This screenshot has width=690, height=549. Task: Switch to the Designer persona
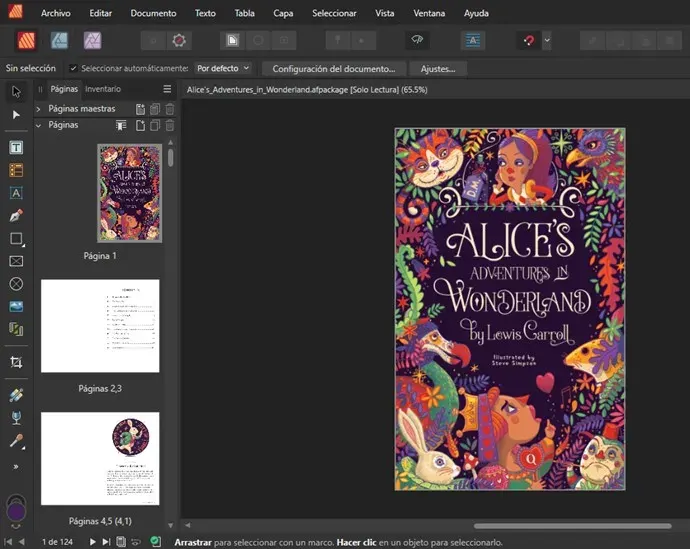pos(59,41)
